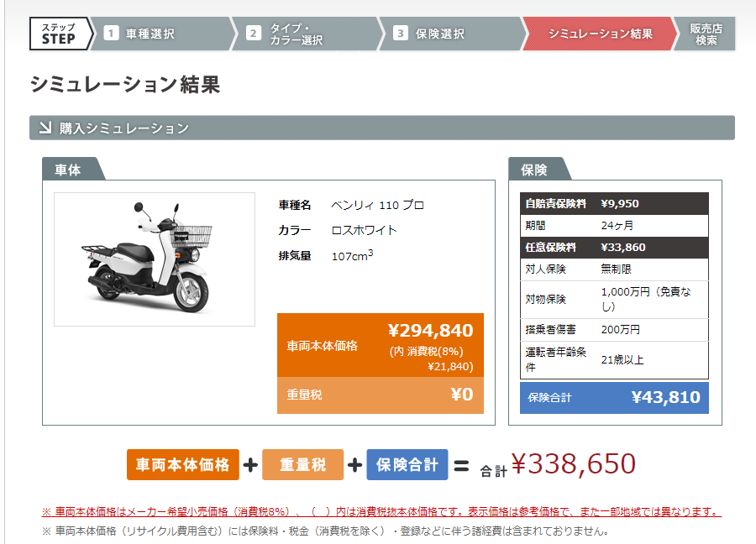The height and width of the screenshot is (544, 756).
Task: Click the red underlined メーカー希望小売価格 notice
Action: tap(382, 512)
